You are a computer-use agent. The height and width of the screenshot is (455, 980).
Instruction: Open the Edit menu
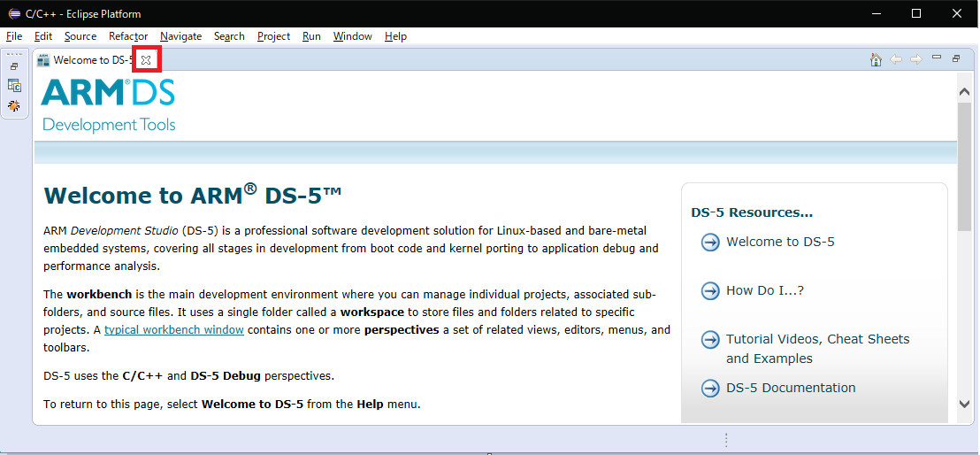pos(43,36)
